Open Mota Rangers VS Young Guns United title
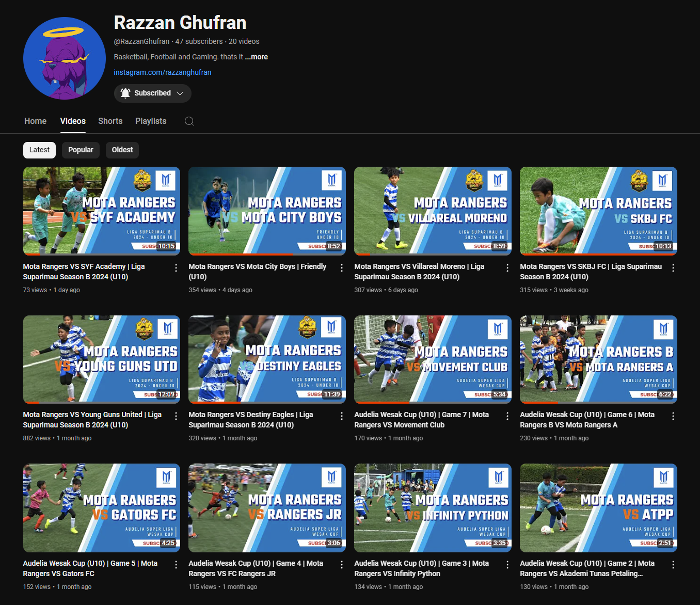 pyautogui.click(x=92, y=420)
